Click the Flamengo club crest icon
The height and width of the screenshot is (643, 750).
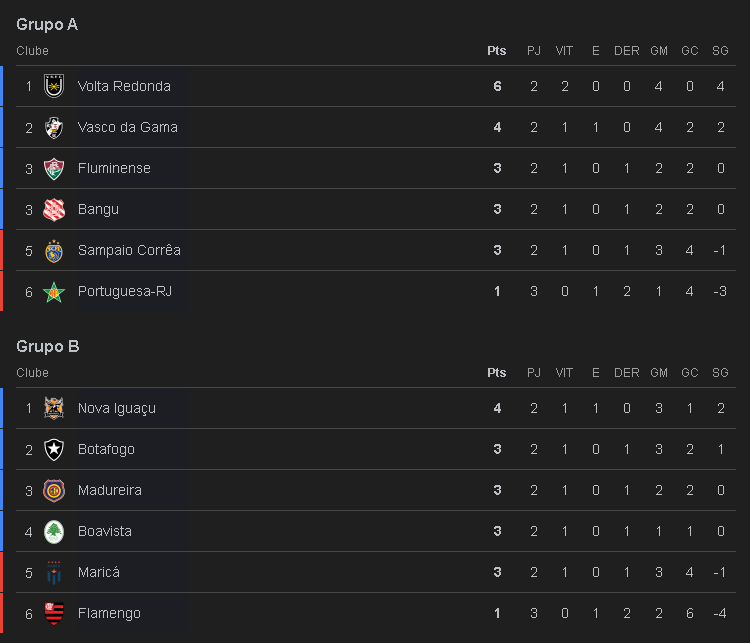[x=54, y=613]
